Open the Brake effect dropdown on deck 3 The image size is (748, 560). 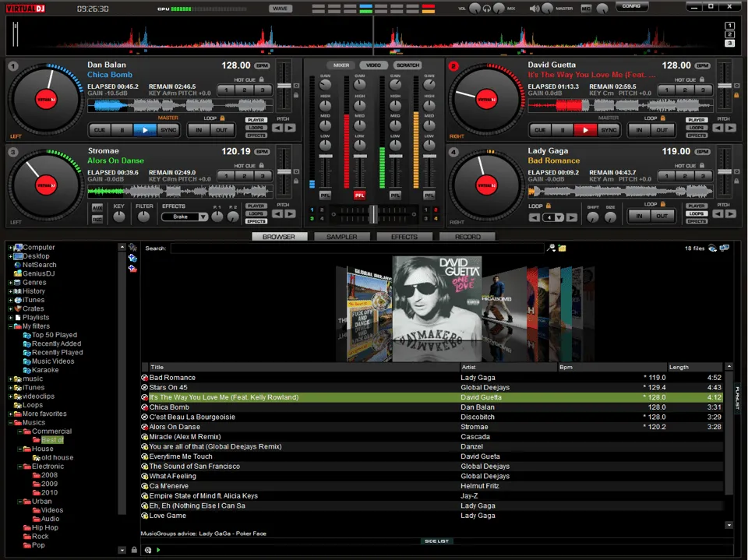tap(202, 217)
